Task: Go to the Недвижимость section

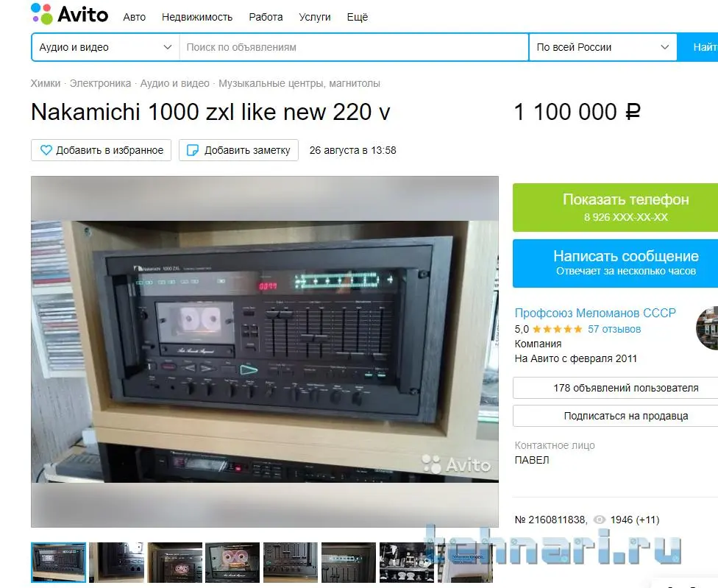Action: [197, 17]
